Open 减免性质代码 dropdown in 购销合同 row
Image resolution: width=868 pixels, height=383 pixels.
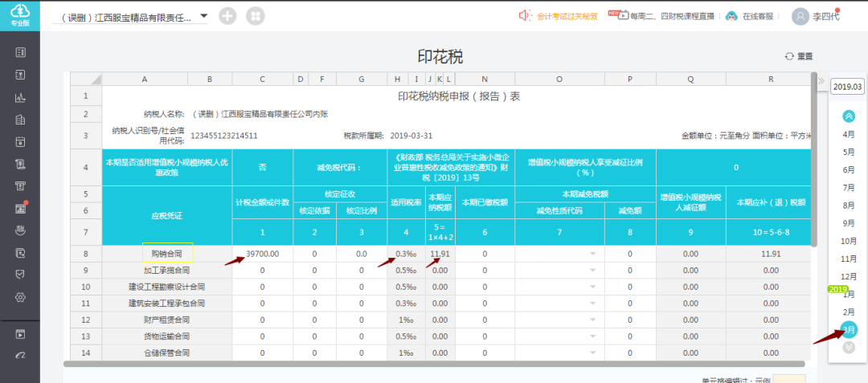click(594, 254)
